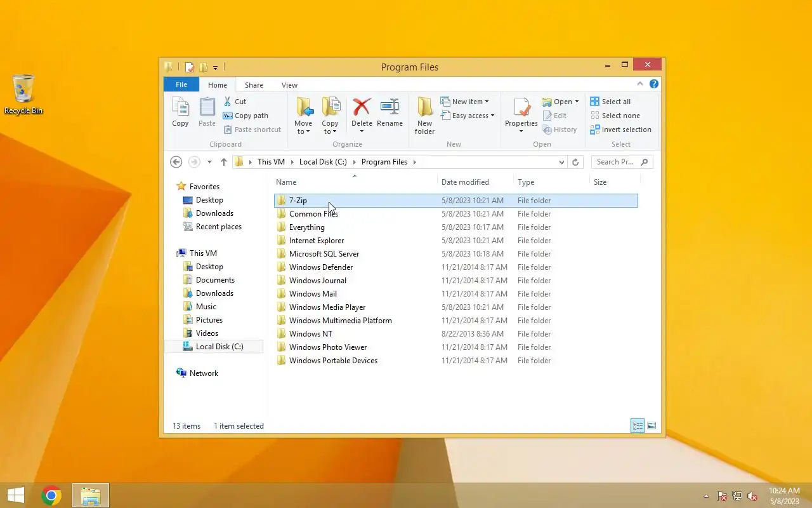Screen dimensions: 812x508
Task: Click Invert selection in ribbon
Action: click(x=620, y=130)
